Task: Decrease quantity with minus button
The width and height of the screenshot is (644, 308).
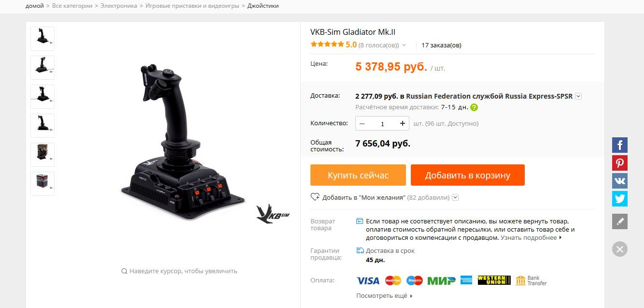Action: pyautogui.click(x=362, y=123)
